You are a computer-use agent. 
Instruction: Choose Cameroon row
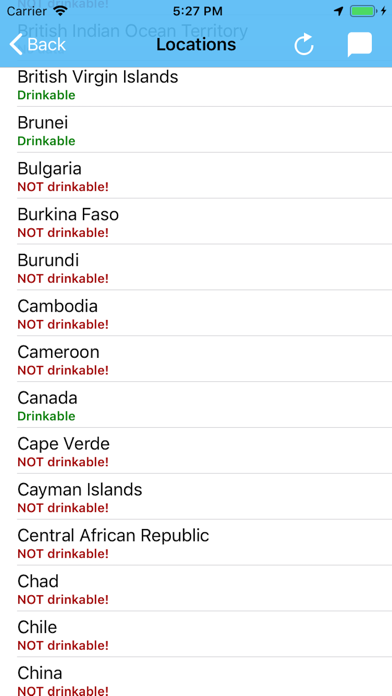pos(196,359)
